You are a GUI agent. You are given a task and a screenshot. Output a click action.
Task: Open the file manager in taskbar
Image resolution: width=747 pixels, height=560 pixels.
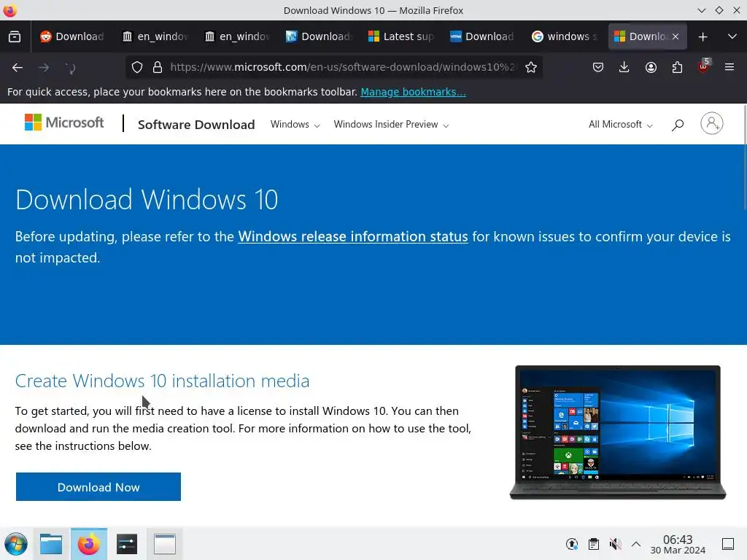(x=51, y=544)
